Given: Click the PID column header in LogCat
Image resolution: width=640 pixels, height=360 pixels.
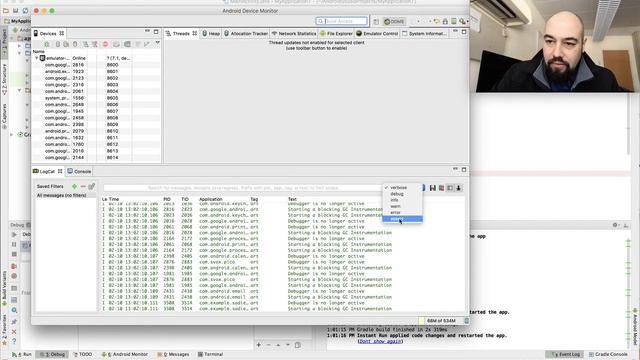Looking at the screenshot, I should 167,199.
